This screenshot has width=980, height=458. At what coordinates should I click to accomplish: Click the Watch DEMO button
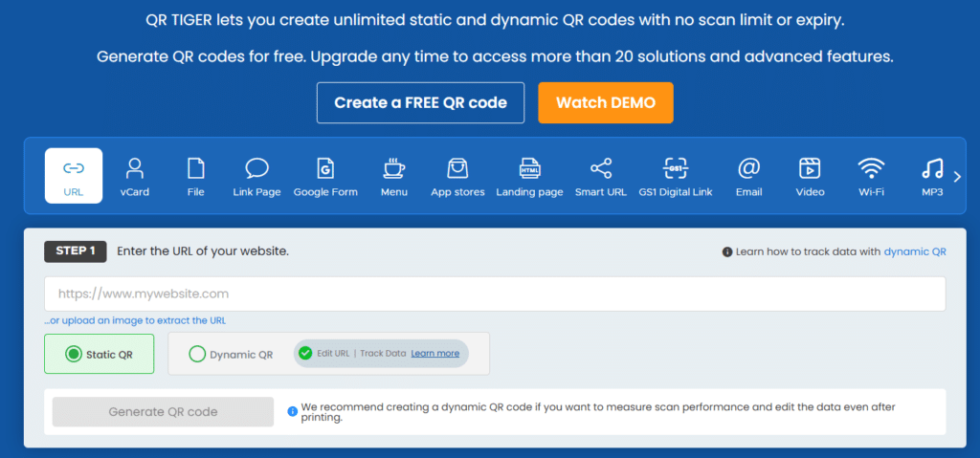606,102
